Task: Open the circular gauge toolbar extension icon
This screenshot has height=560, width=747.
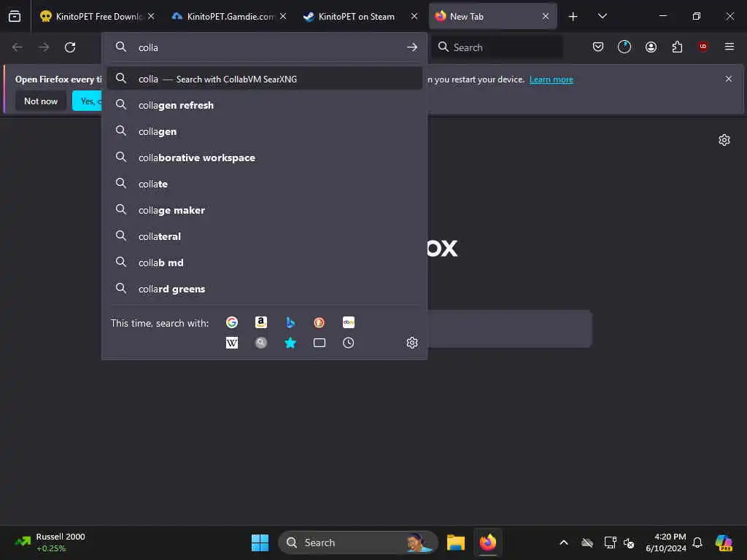Action: tap(624, 47)
